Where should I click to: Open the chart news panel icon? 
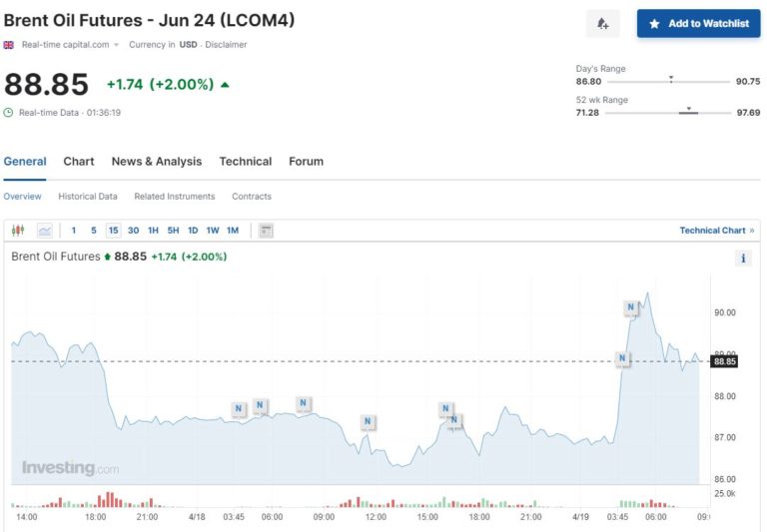[x=266, y=231]
